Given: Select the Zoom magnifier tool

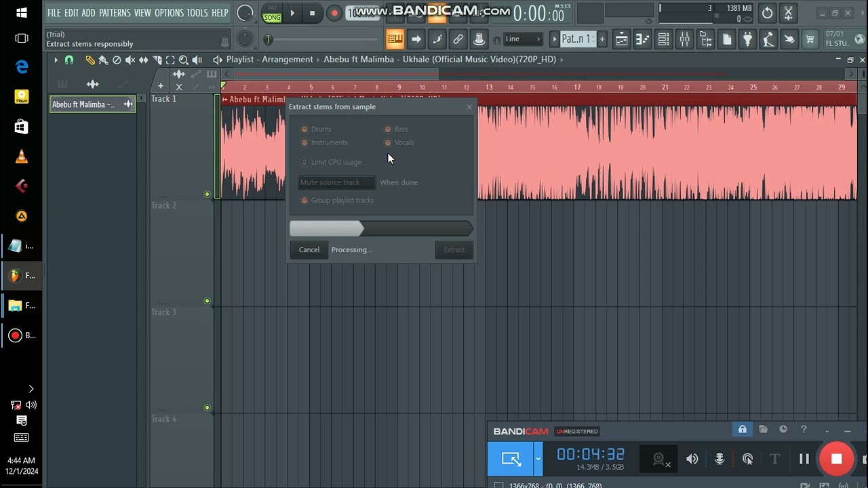Looking at the screenshot, I should pyautogui.click(x=184, y=60).
